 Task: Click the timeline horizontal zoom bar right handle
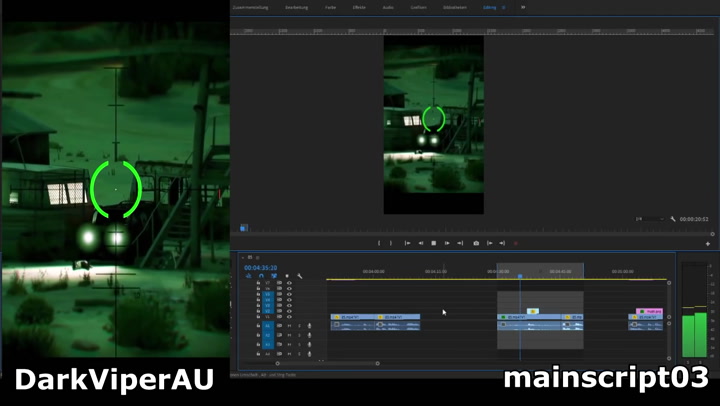click(377, 363)
